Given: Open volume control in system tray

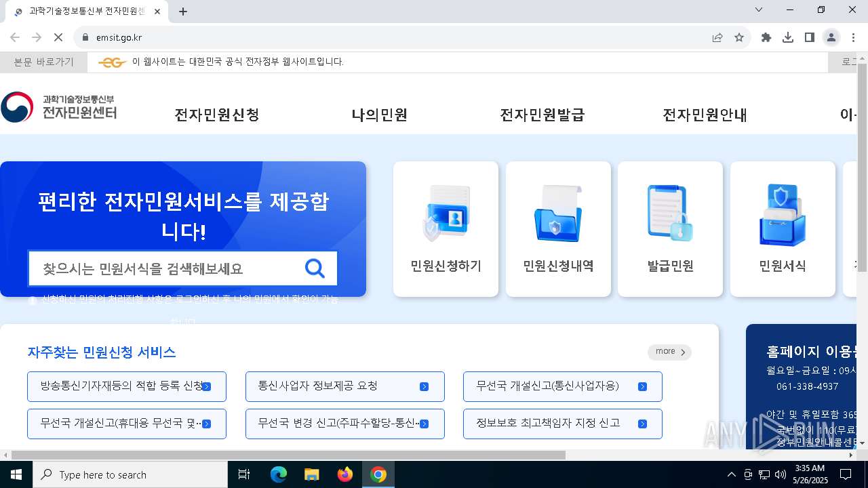Looking at the screenshot, I should click(781, 474).
